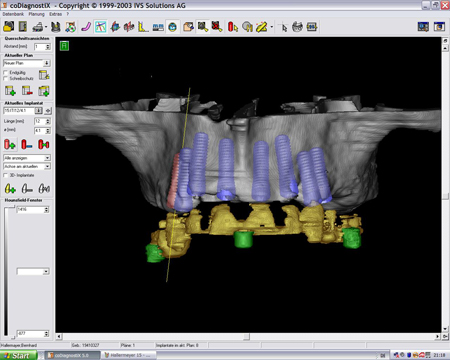Enable the Endgültig checkbox
Screen dimensions: 450x360
coord(5,72)
